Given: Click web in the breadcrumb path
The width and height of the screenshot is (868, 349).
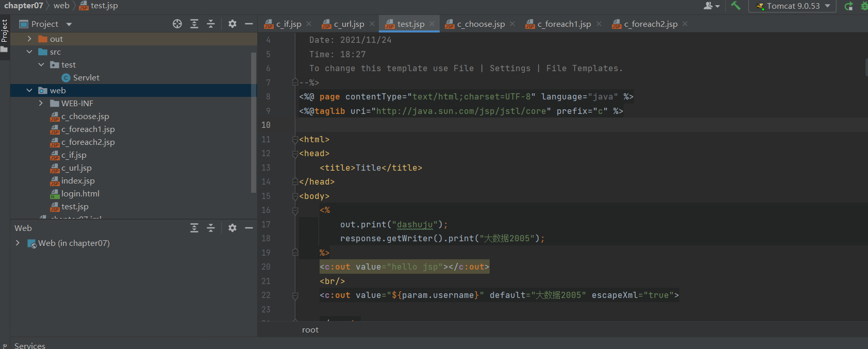Looking at the screenshot, I should pos(61,6).
